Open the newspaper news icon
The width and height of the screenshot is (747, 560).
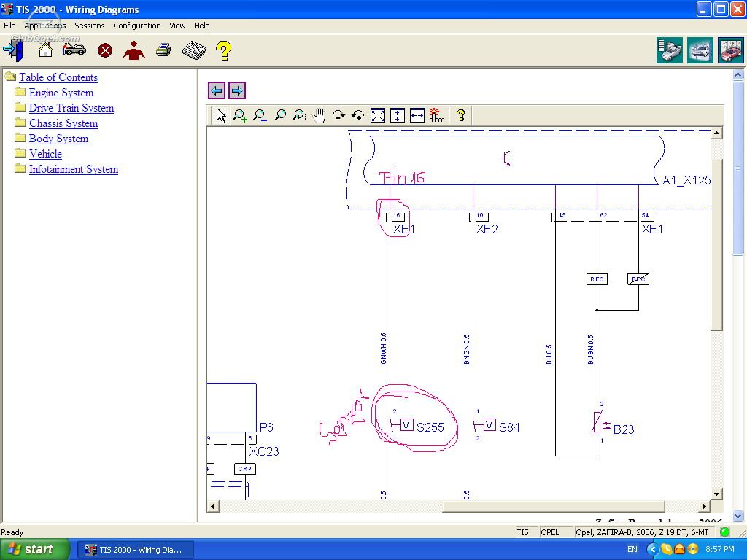194,50
